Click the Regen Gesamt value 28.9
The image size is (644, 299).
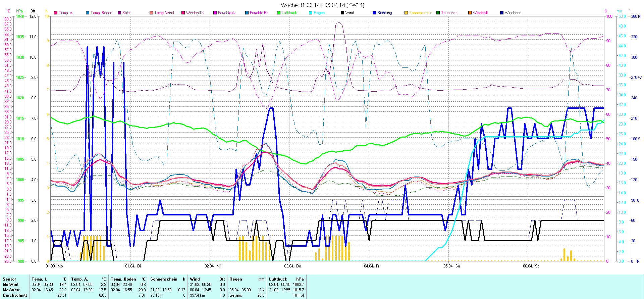[x=261, y=295]
